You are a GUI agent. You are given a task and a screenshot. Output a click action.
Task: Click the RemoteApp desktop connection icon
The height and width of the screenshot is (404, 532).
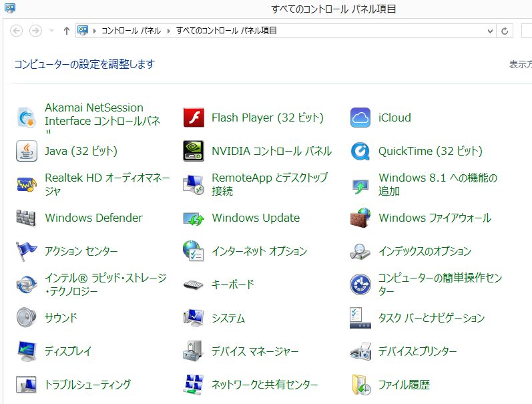pos(194,184)
